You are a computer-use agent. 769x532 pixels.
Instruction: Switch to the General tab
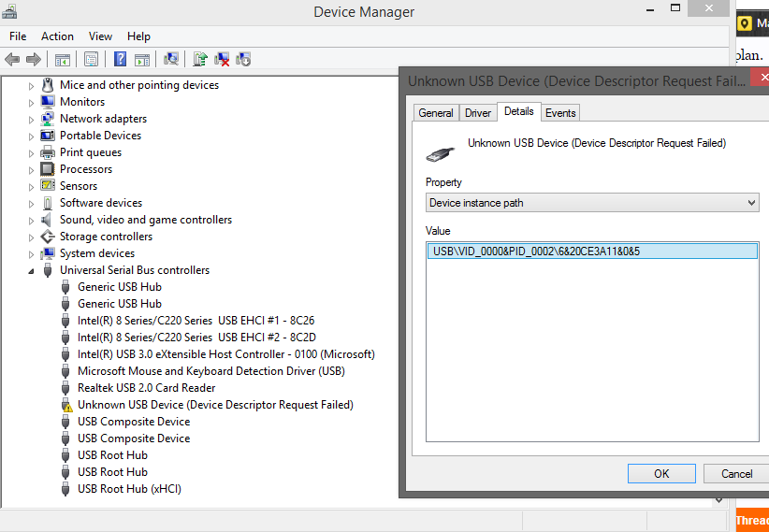click(x=436, y=113)
